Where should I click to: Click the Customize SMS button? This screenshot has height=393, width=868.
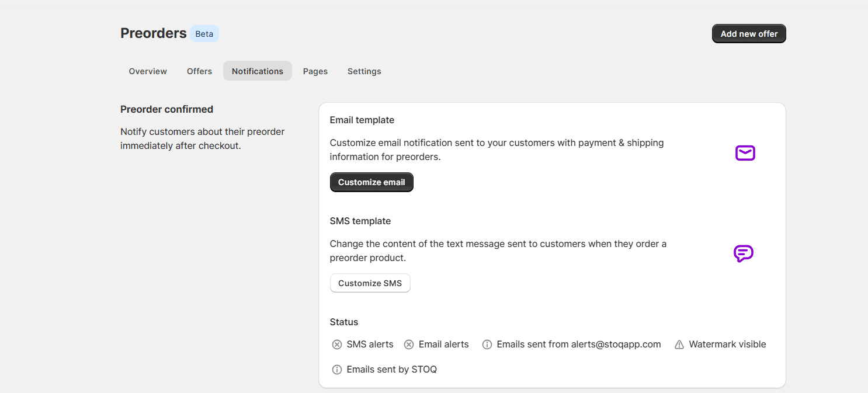[x=370, y=283]
